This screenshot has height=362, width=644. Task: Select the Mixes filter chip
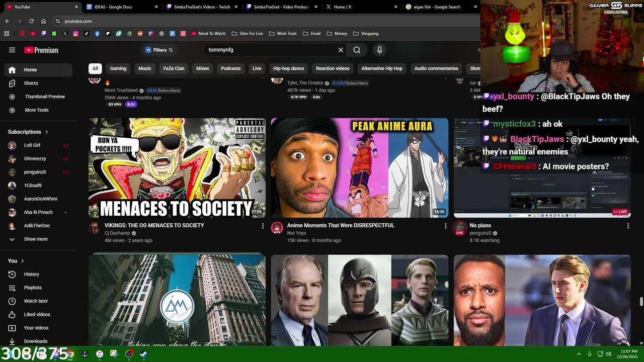pos(203,68)
